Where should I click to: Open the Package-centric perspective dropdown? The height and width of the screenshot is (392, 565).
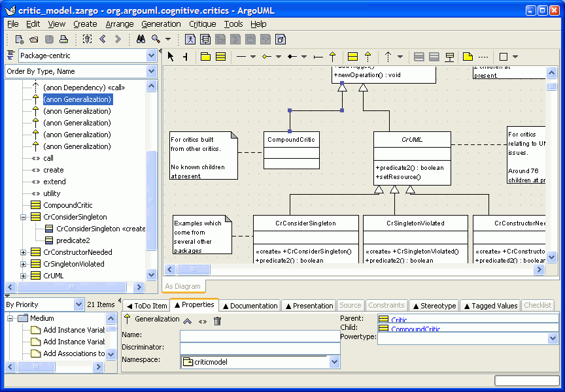click(151, 56)
